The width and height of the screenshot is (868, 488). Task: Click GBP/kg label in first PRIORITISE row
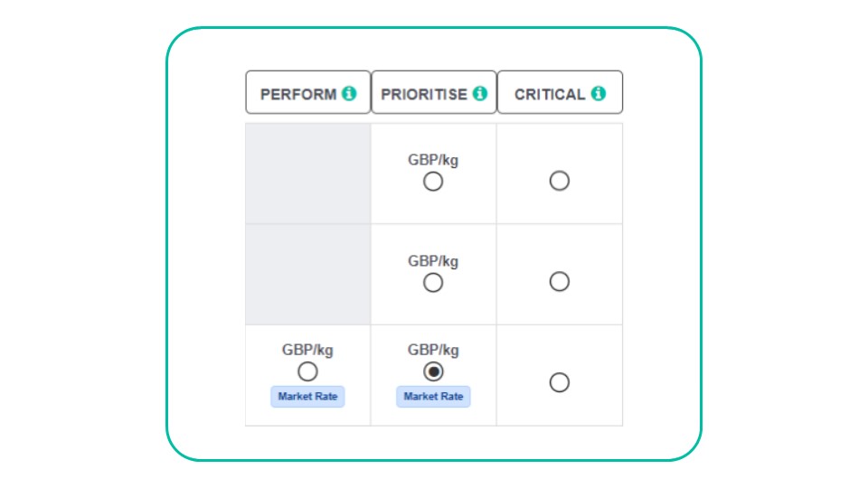[433, 161]
